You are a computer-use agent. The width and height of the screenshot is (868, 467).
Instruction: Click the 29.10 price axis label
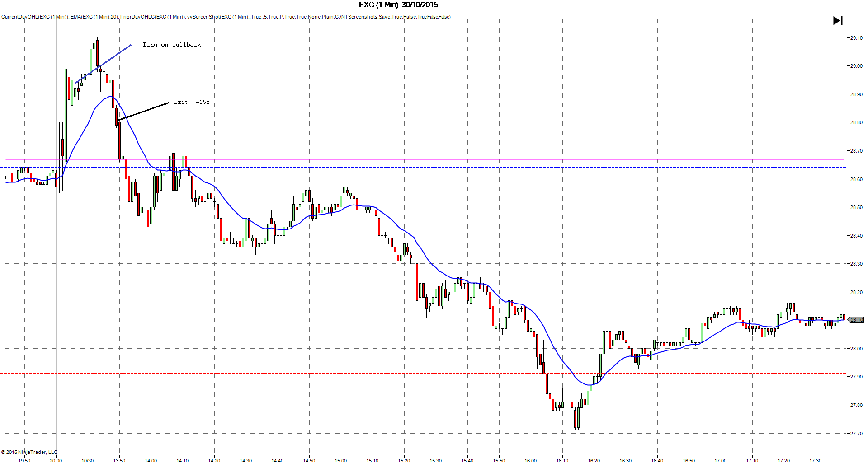click(856, 38)
